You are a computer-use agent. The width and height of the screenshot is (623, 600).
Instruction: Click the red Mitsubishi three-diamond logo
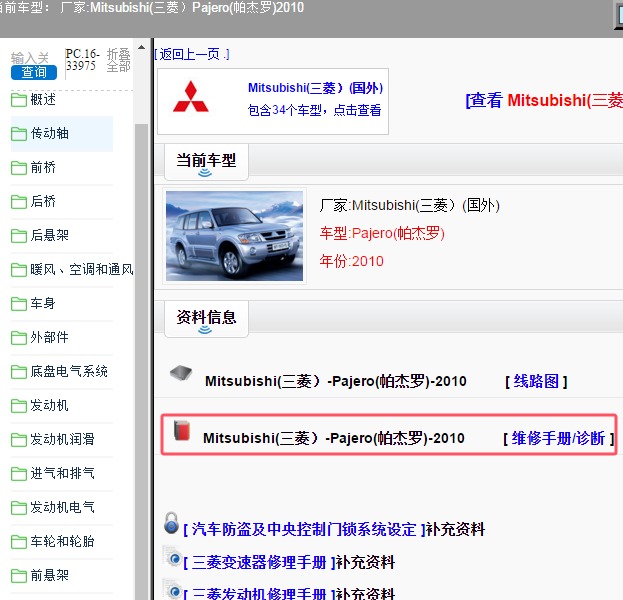pyautogui.click(x=191, y=96)
